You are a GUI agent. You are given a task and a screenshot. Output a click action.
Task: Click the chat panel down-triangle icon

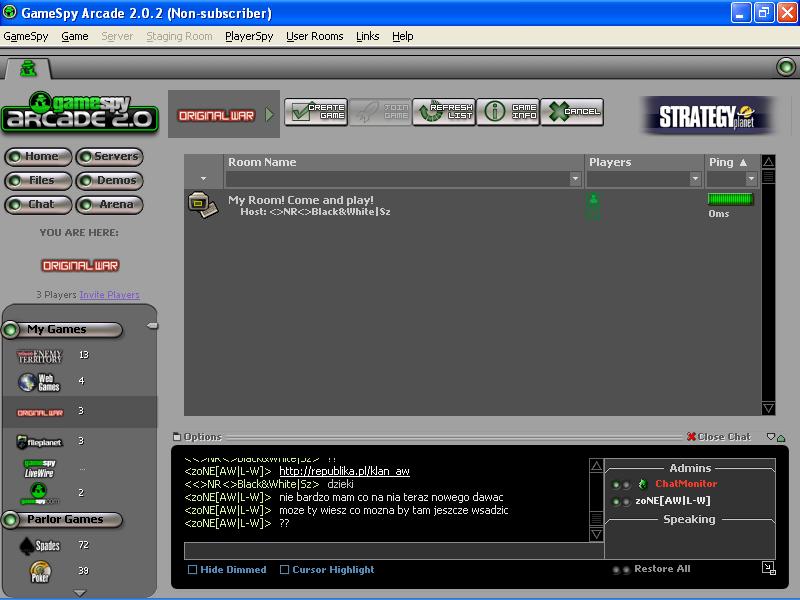(771, 437)
